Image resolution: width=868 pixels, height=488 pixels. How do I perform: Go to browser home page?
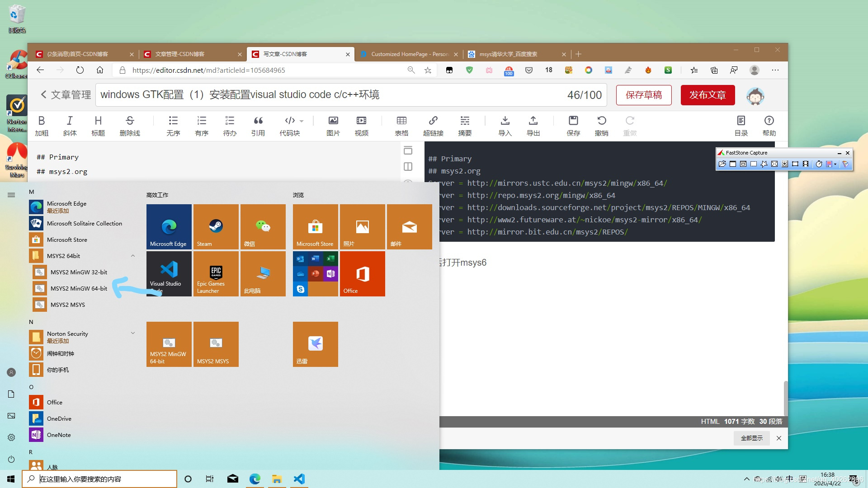tap(100, 70)
